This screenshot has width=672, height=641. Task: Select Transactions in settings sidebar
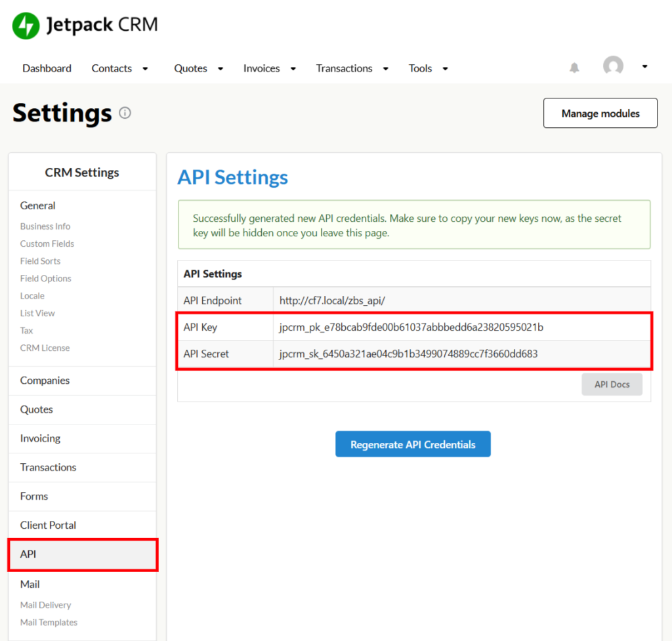pos(82,468)
